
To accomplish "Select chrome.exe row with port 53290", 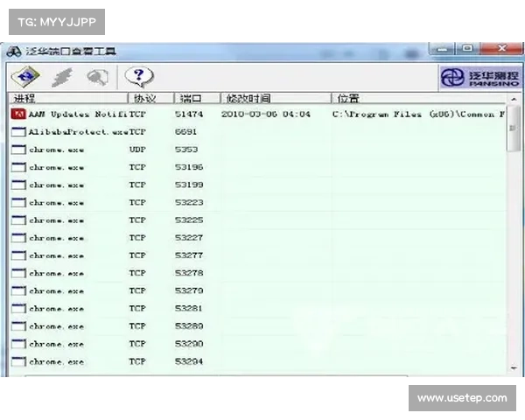I will point(258,344).
